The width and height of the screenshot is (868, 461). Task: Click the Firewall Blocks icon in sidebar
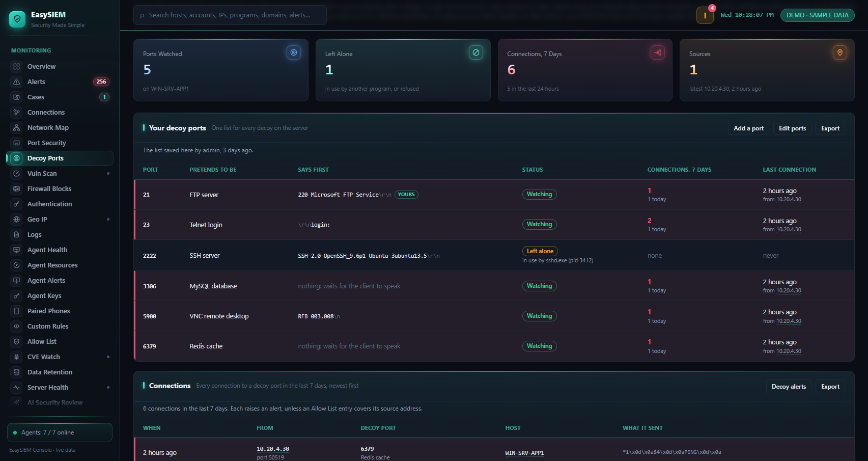[17, 189]
